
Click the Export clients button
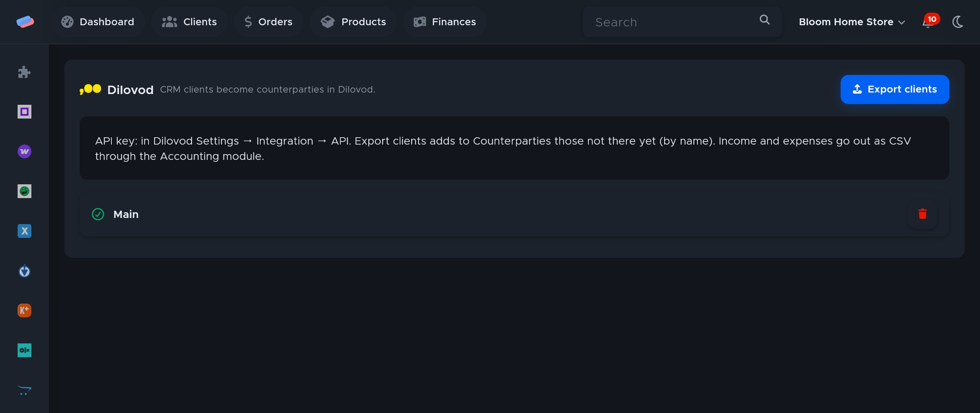(x=895, y=89)
